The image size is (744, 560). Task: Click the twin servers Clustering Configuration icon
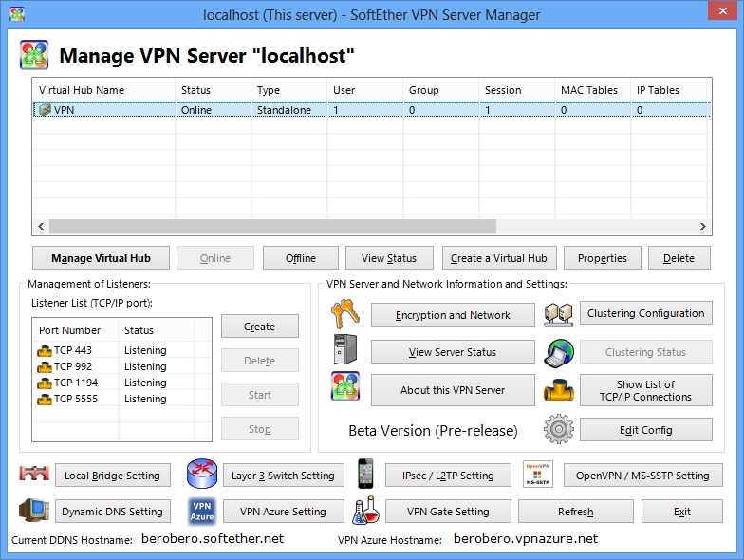[558, 313]
